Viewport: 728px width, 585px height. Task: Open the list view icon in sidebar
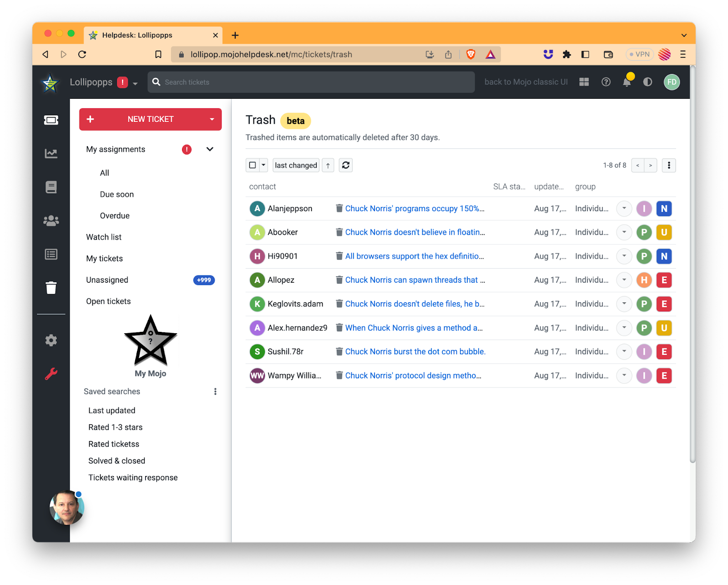(51, 254)
